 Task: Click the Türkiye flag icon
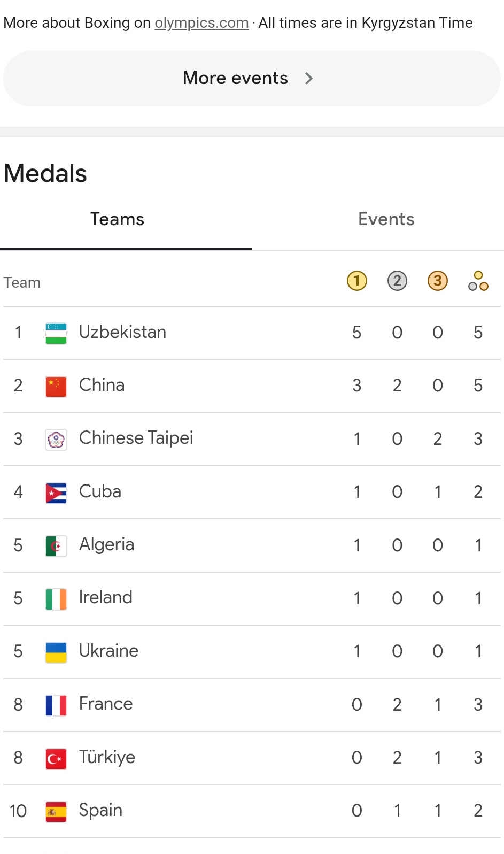[56, 758]
